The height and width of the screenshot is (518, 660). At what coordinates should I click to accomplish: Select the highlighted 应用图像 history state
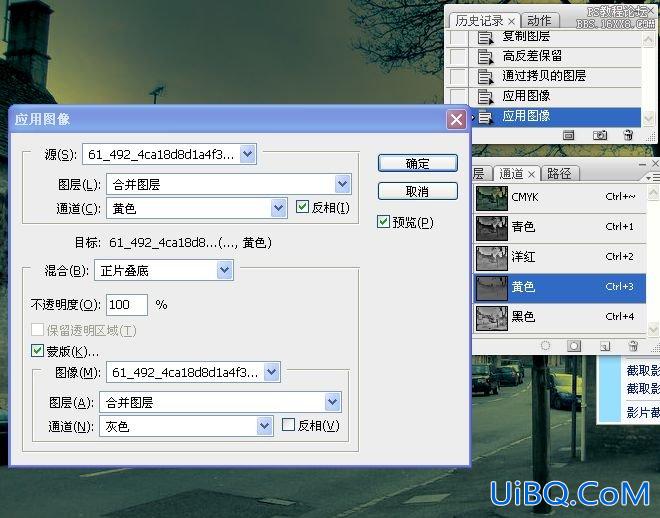point(555,116)
